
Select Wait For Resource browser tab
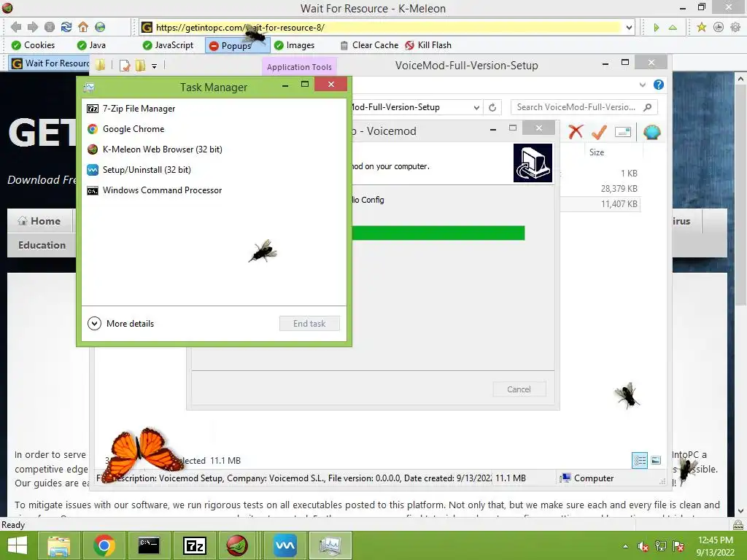tap(50, 63)
